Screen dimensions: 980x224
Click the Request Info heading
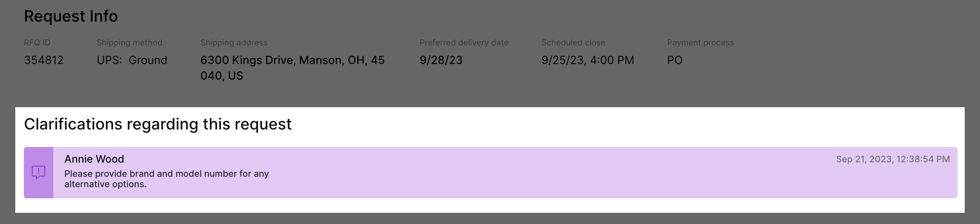71,16
